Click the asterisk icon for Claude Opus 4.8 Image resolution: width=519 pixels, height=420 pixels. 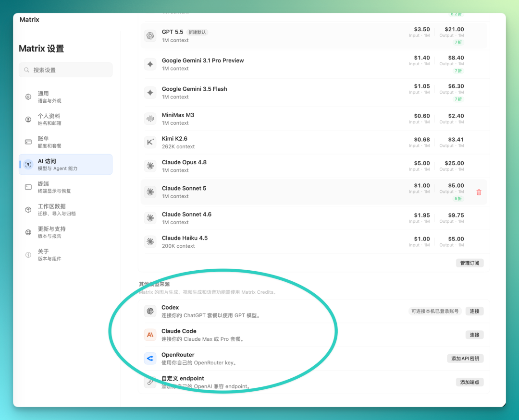[x=150, y=166]
